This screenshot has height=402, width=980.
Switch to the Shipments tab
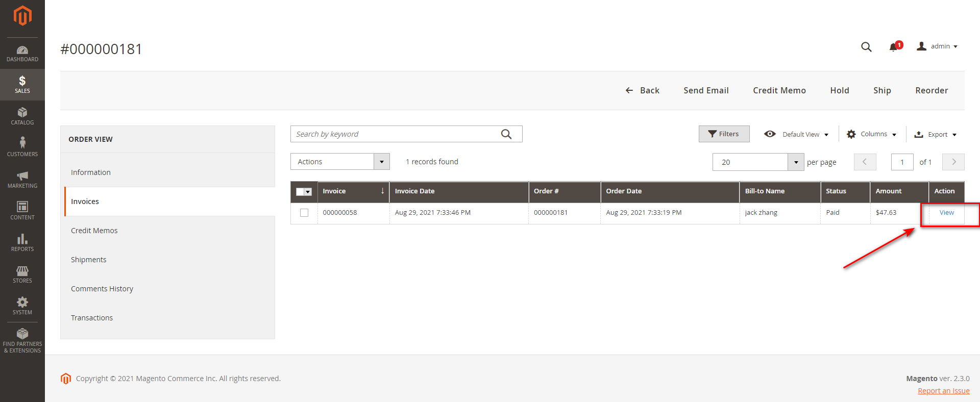(x=89, y=260)
